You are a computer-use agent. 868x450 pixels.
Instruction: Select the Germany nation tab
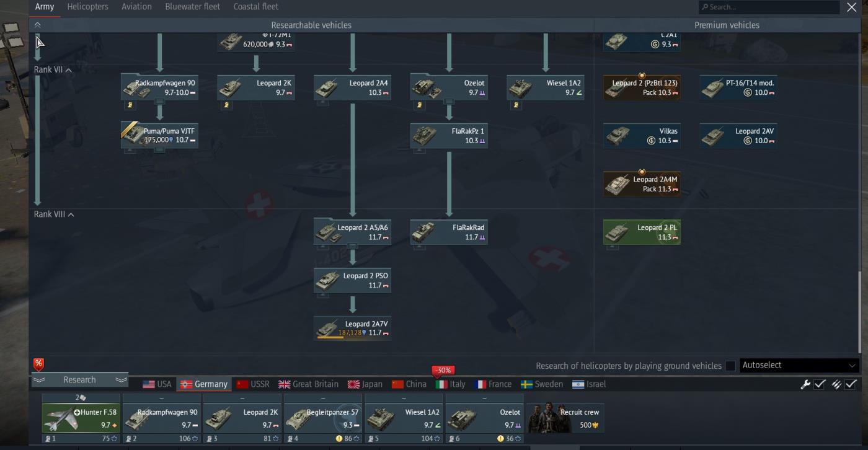click(204, 384)
